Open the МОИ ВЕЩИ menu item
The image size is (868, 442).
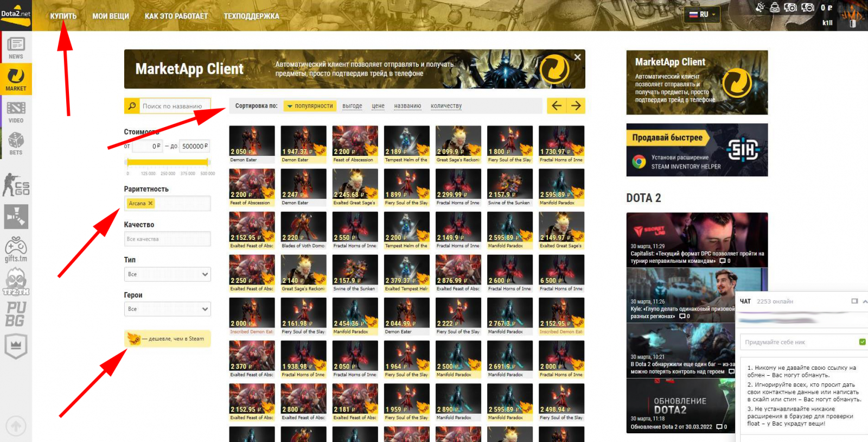[111, 16]
